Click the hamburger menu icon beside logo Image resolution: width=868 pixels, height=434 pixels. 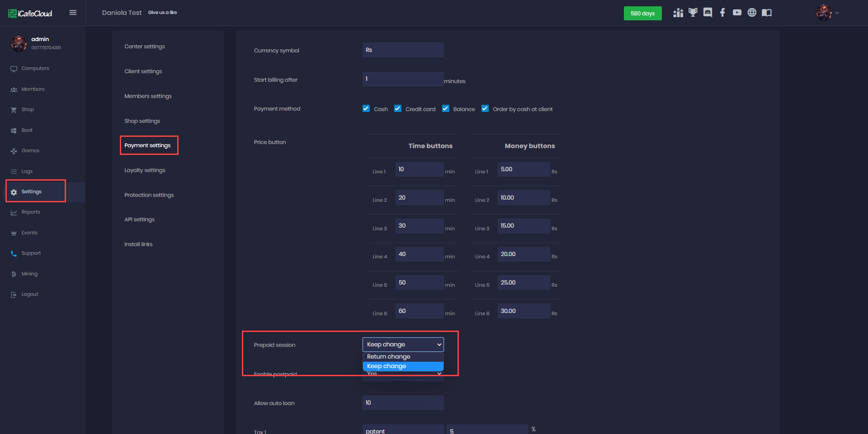(73, 13)
